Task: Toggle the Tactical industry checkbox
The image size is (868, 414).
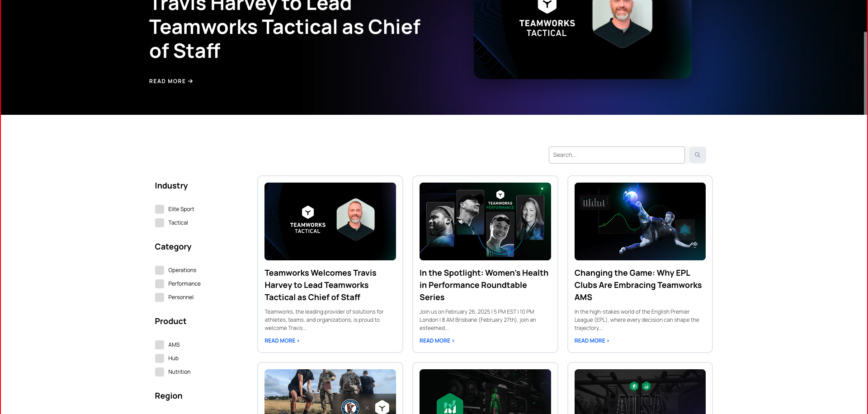Action: (160, 223)
